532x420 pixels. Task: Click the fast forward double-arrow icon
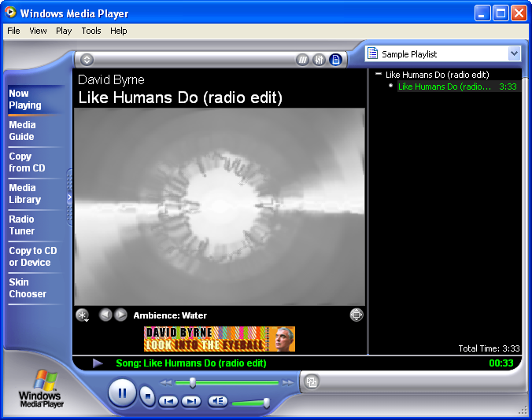click(288, 383)
